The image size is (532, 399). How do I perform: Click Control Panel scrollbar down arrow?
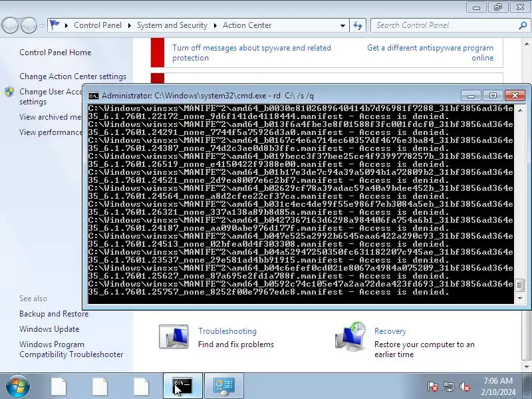click(527, 367)
